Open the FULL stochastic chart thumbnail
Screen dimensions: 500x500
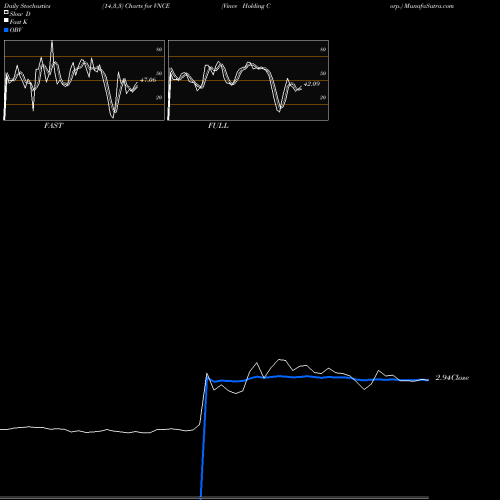point(248,80)
